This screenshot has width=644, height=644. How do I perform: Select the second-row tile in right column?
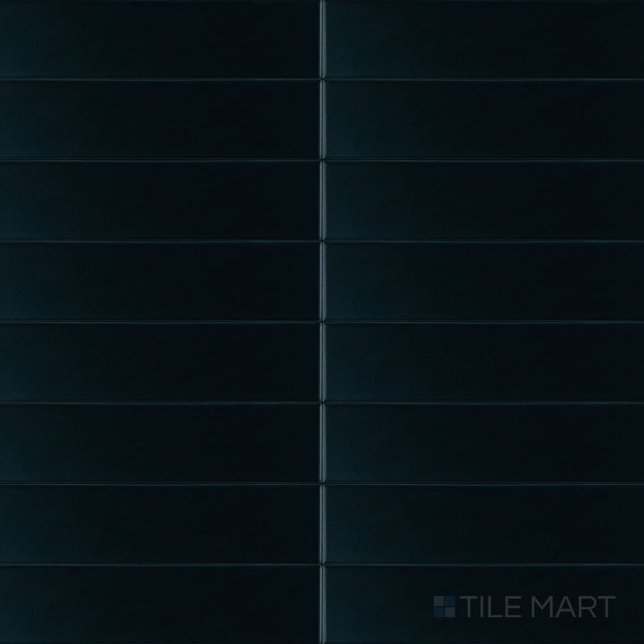tap(485, 120)
